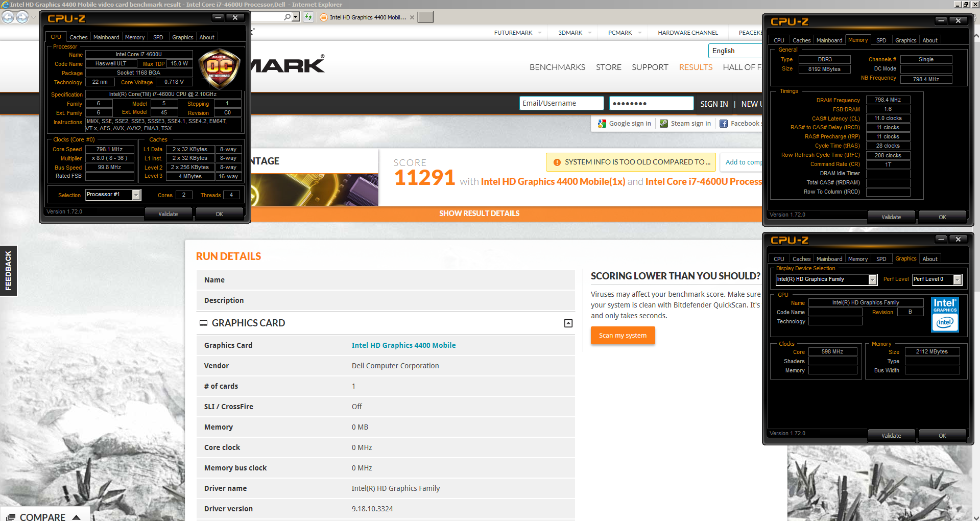Click the Sign In link
The image size is (980, 521).
point(714,104)
